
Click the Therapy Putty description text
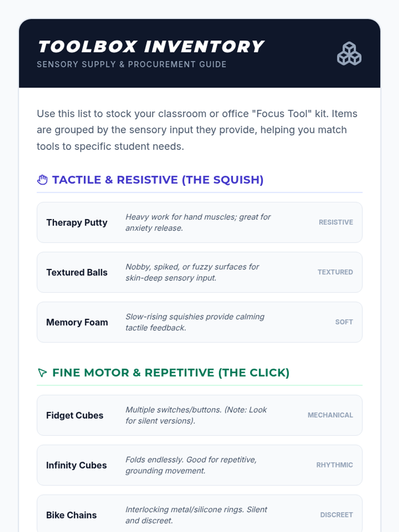coord(198,222)
